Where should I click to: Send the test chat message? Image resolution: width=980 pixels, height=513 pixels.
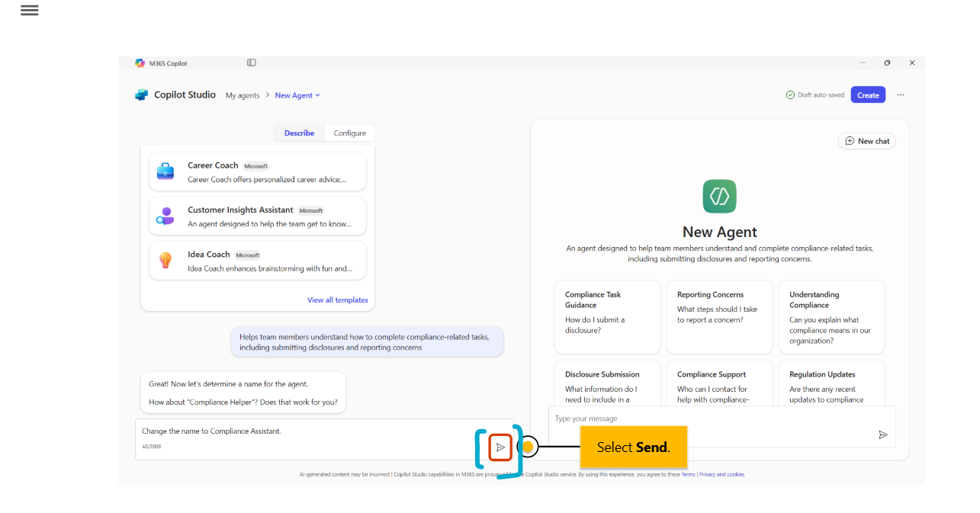point(883,434)
